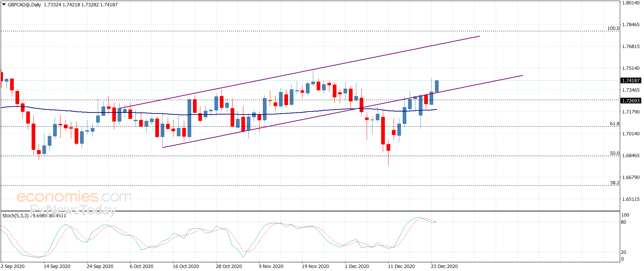Click the 1.80140 price axis label

(x=631, y=3)
